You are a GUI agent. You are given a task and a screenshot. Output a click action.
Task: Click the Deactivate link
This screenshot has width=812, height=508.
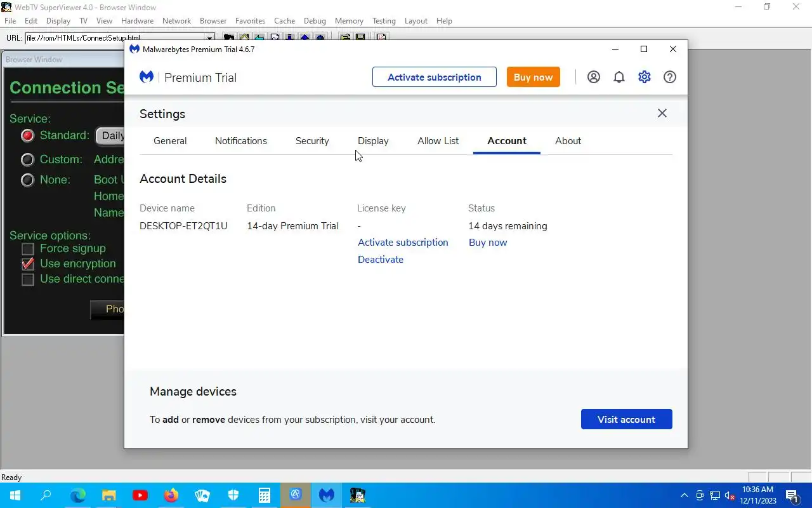[x=381, y=260]
